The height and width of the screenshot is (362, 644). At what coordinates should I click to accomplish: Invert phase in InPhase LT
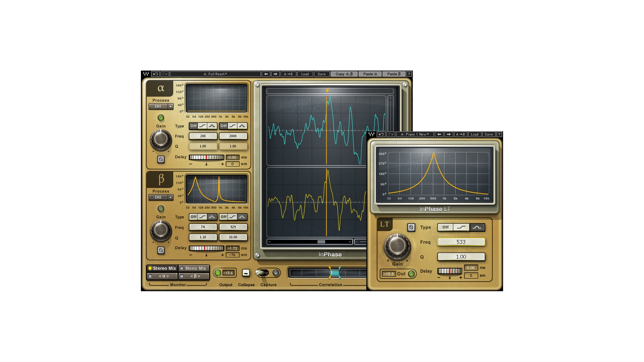pos(411,227)
